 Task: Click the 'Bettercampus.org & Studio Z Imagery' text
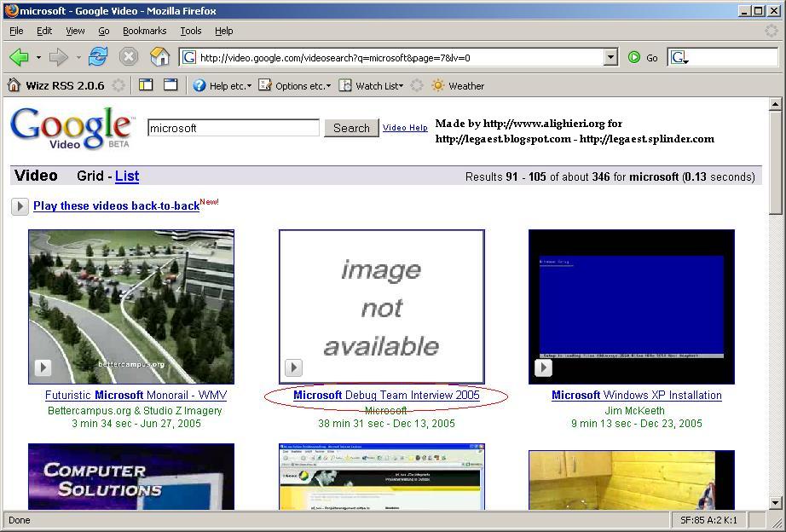click(135, 411)
